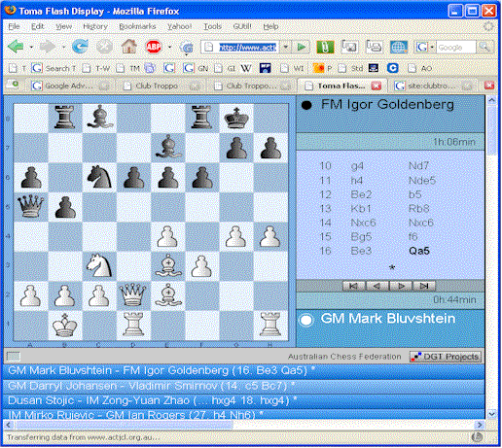The width and height of the screenshot is (502, 448).
Task: Open the Forward button history dropdown
Action: [63, 48]
